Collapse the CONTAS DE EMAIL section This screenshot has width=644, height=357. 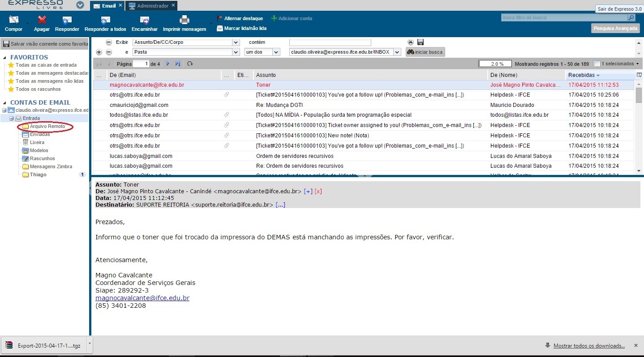(5, 103)
